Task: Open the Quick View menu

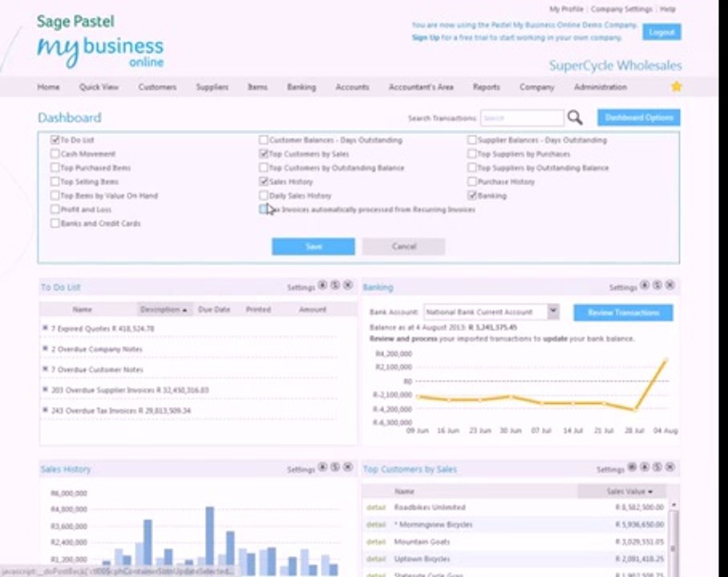Action: (99, 87)
